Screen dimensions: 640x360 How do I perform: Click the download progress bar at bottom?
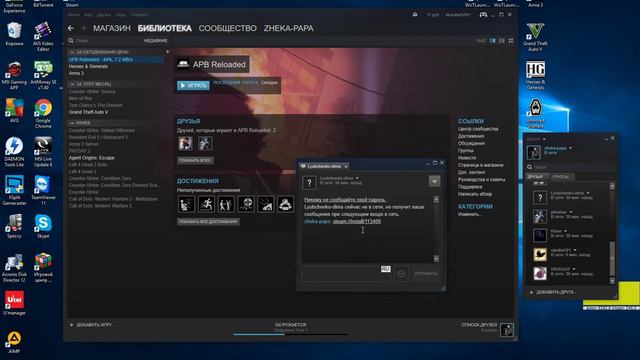click(x=291, y=334)
